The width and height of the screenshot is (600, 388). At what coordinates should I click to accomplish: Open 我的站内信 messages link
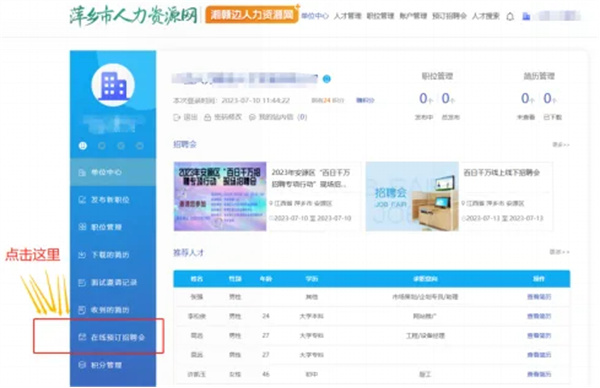278,117
